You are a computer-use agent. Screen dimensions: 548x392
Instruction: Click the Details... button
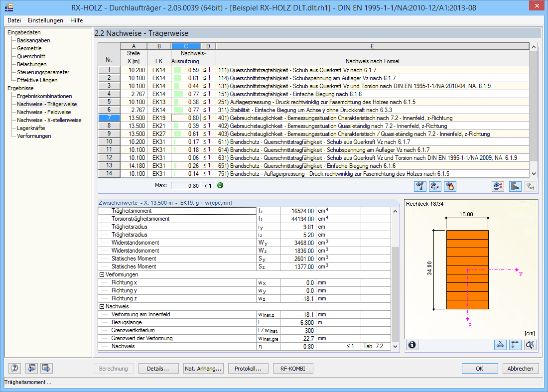157,368
